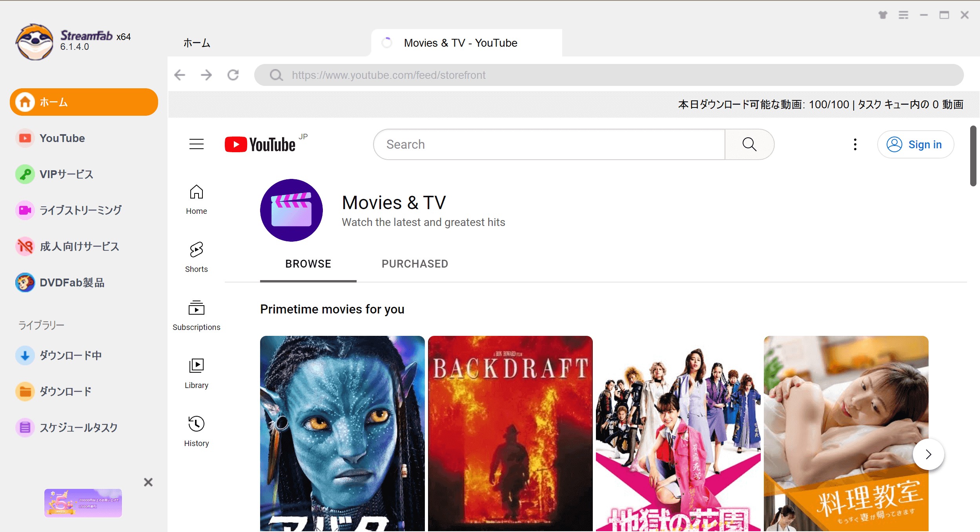Open the 地獄の花園 movie poster
The height and width of the screenshot is (532, 980).
tap(678, 434)
